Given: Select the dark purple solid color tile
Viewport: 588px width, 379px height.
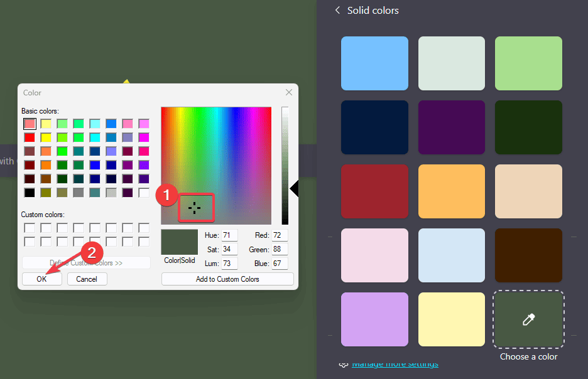Looking at the screenshot, I should click(452, 127).
